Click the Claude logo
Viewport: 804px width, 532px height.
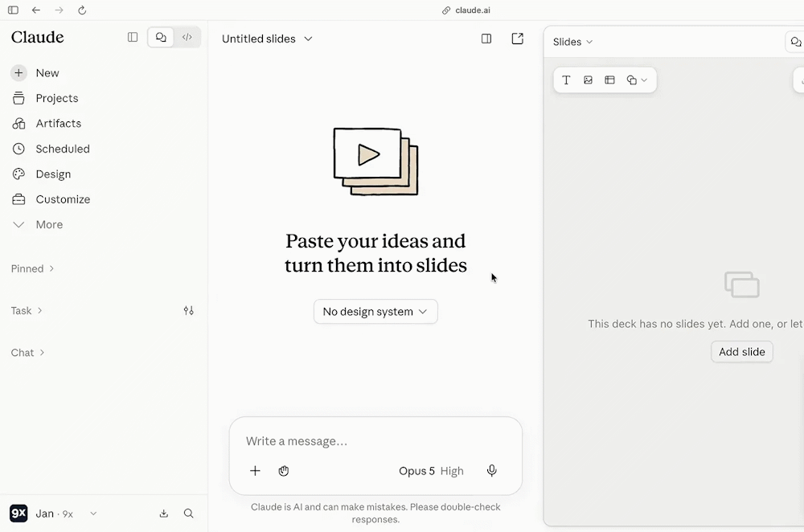pos(38,37)
